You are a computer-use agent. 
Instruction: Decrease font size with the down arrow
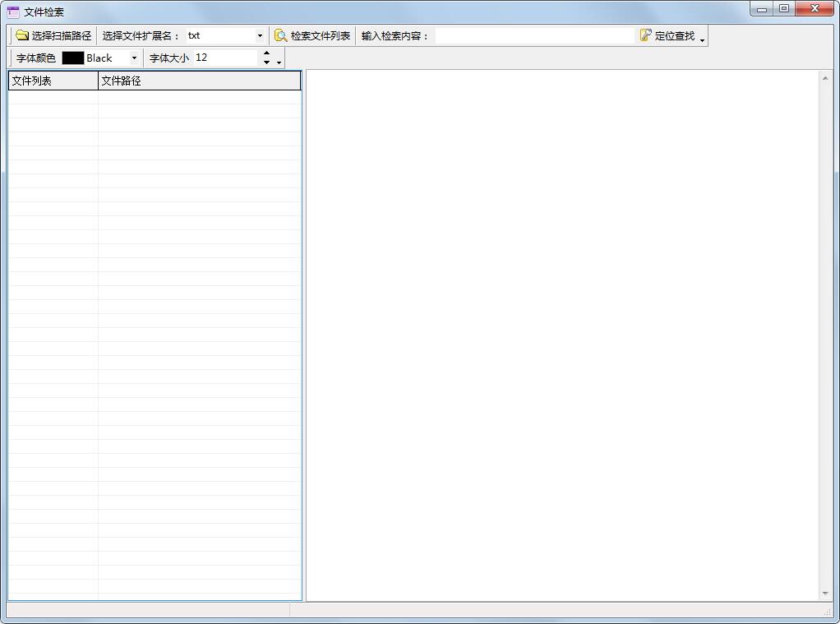pos(266,62)
